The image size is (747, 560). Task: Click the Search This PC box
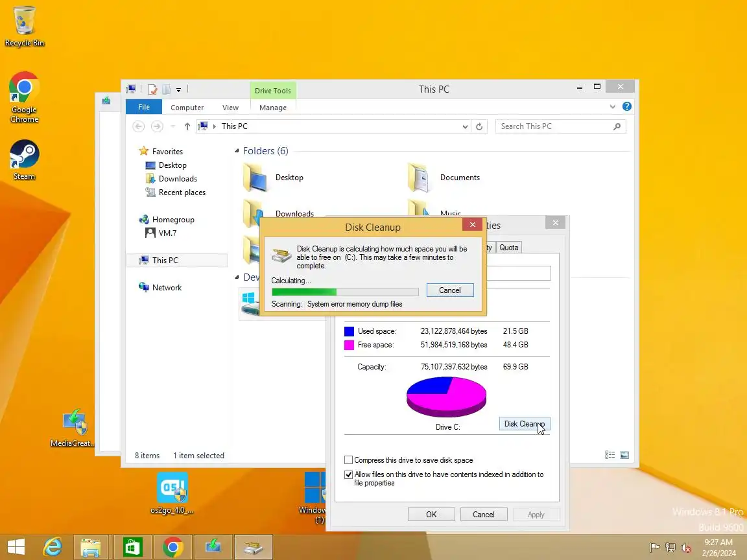coord(560,126)
